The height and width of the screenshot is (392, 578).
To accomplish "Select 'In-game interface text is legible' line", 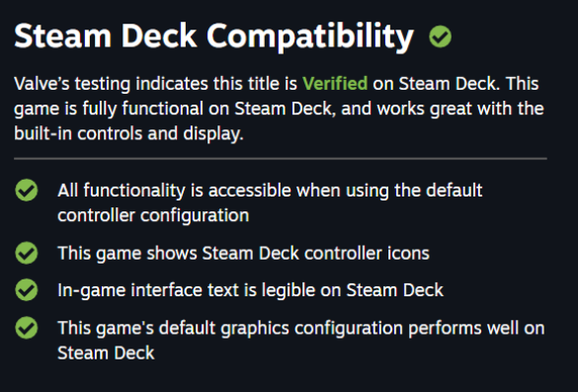I will click(250, 290).
